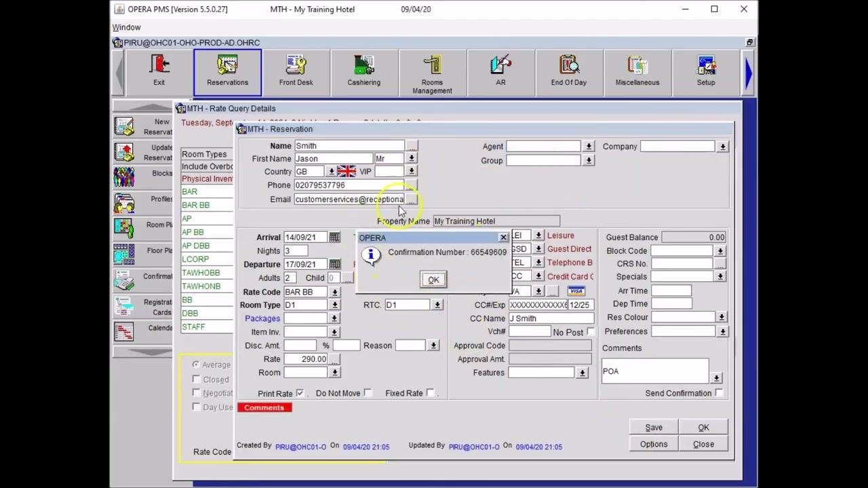
Task: Open the Room Plan sidebar icon
Action: 124,228
